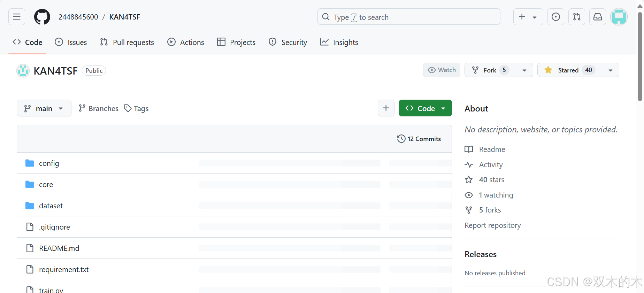644x293 pixels.
Task: Open owner 2448845600 profile link
Action: (x=78, y=17)
